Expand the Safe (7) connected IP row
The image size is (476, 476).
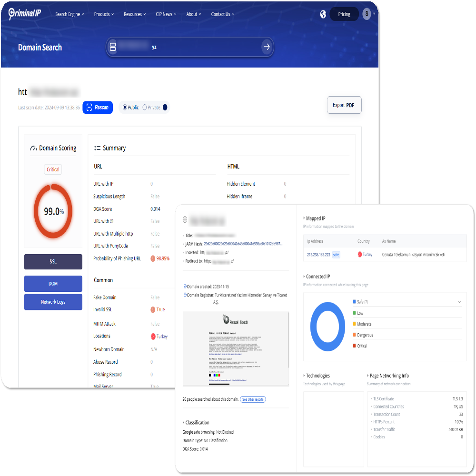click(x=459, y=302)
